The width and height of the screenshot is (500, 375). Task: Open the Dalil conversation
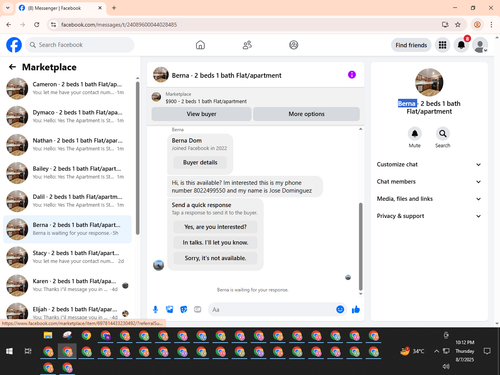(x=67, y=201)
